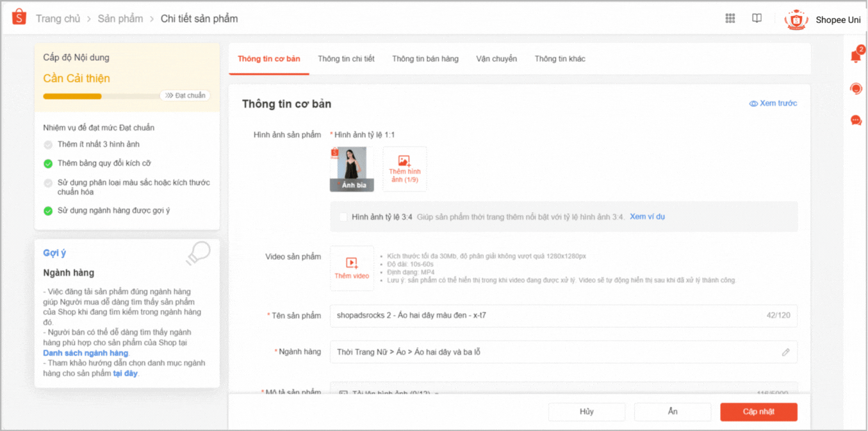Open the seller handbook book icon
This screenshot has width=868, height=431.
pyautogui.click(x=757, y=19)
